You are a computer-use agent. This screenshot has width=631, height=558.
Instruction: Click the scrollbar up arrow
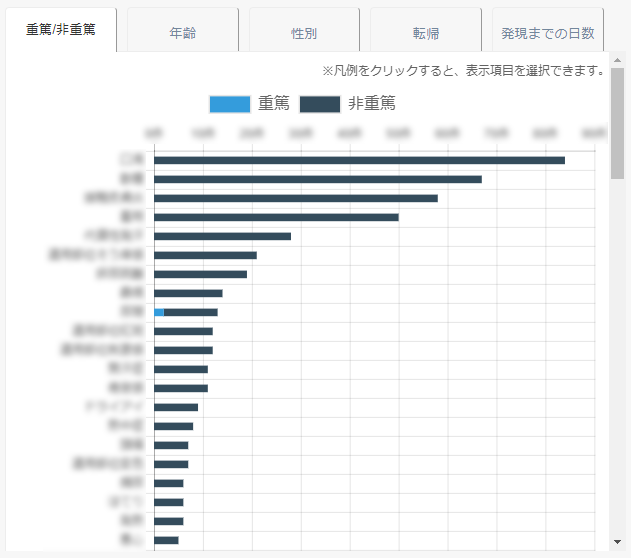tap(617, 59)
